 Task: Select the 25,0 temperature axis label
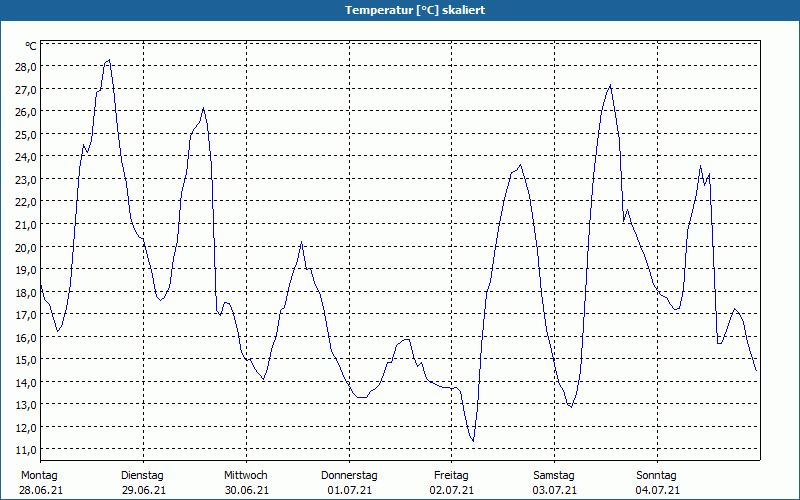click(25, 134)
